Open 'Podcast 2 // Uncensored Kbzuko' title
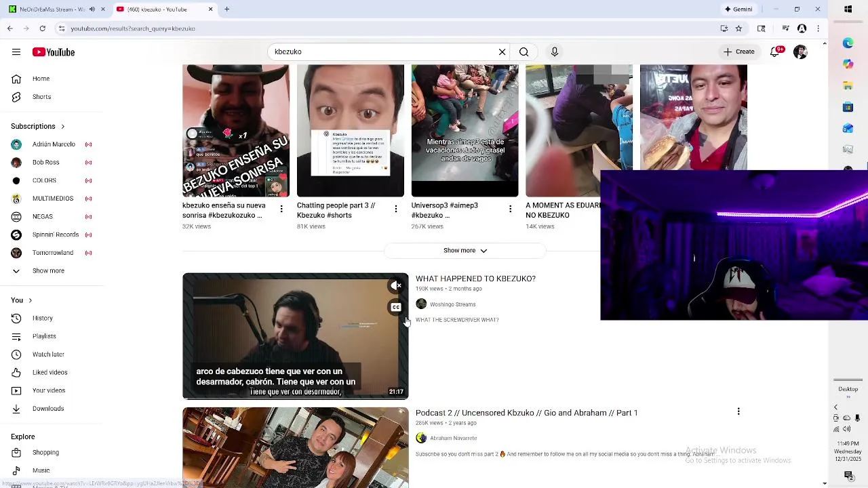Image resolution: width=868 pixels, height=488 pixels. pyautogui.click(x=526, y=413)
